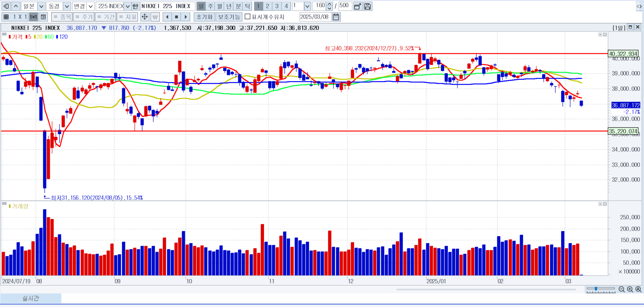This screenshot has height=307, width=644.
Task: Choose interval preset 2
Action: tap(267, 6)
